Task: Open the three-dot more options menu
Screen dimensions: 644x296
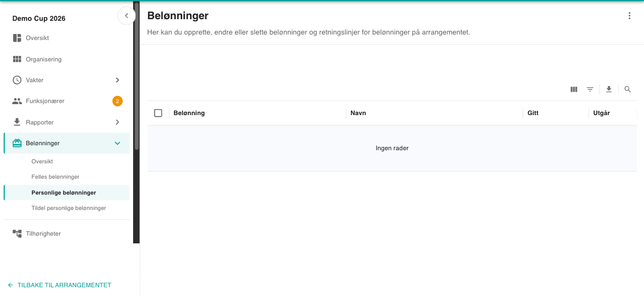Action: point(629,16)
